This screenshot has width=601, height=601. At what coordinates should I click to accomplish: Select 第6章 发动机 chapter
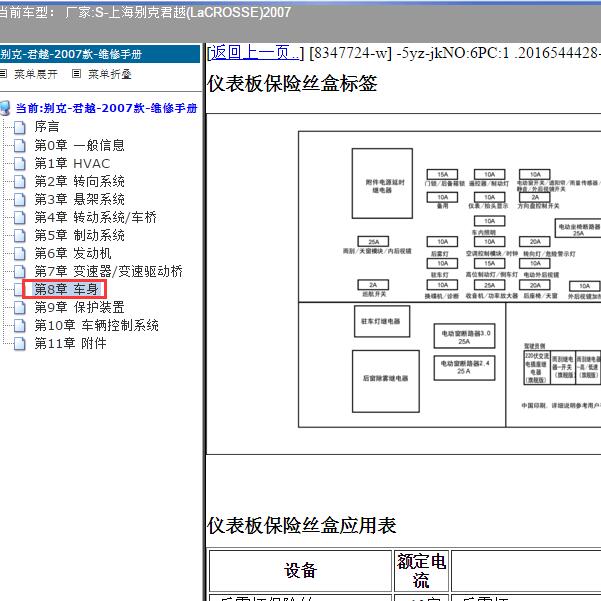click(73, 253)
